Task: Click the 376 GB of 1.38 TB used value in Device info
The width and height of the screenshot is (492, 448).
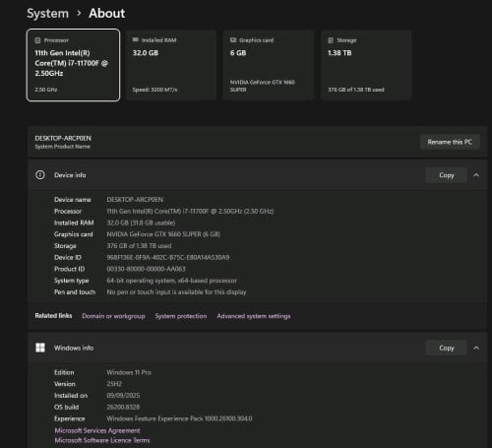Action: pyautogui.click(x=139, y=246)
